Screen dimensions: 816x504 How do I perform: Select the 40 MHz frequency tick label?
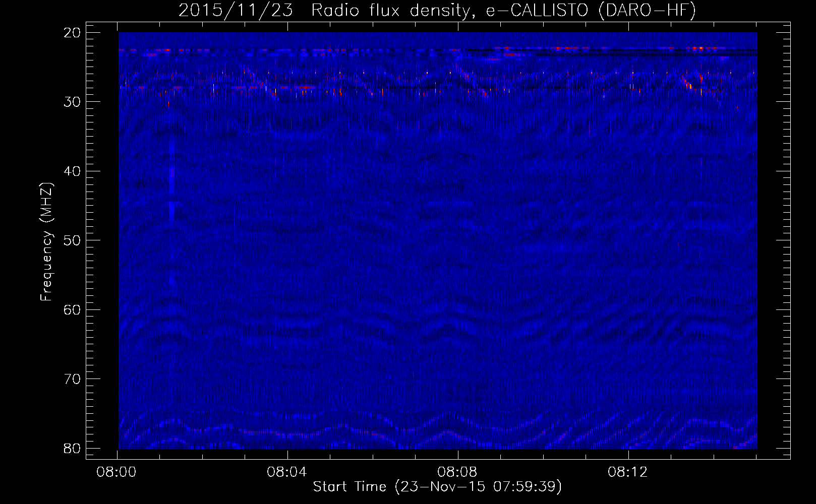tap(73, 171)
